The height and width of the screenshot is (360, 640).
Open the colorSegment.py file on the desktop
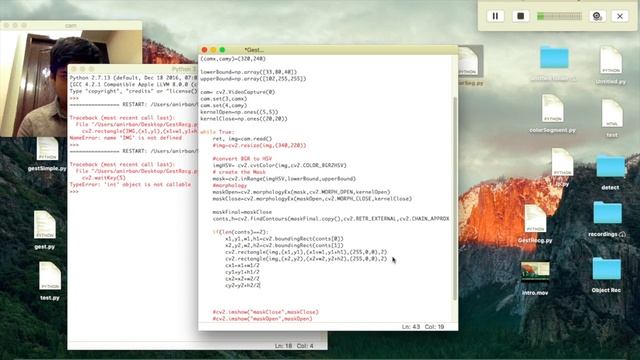point(553,114)
